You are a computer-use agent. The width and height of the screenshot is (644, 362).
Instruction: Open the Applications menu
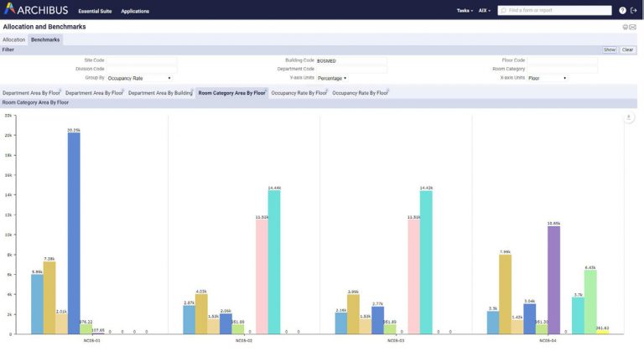coord(135,11)
